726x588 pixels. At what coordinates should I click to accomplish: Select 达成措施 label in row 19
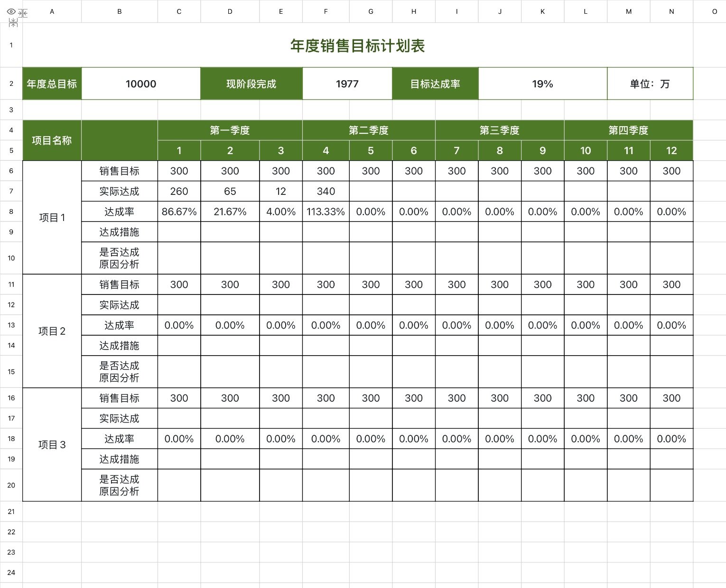point(120,459)
